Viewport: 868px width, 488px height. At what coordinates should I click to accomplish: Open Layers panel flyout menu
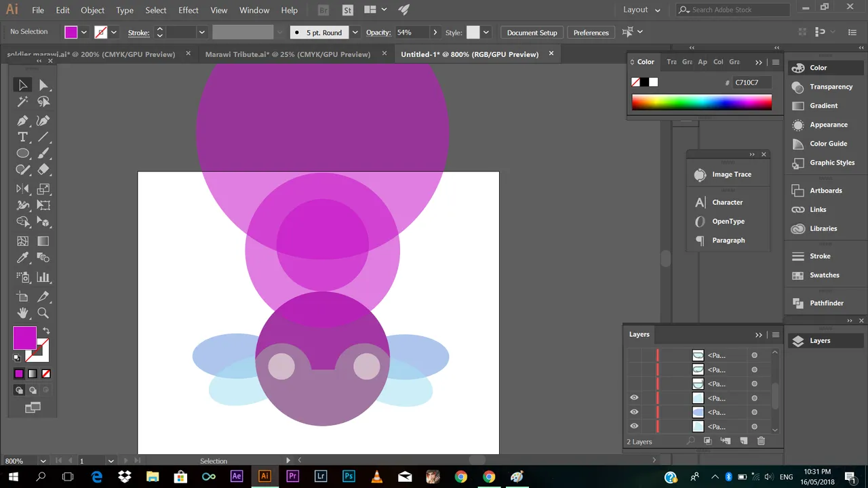pyautogui.click(x=776, y=335)
